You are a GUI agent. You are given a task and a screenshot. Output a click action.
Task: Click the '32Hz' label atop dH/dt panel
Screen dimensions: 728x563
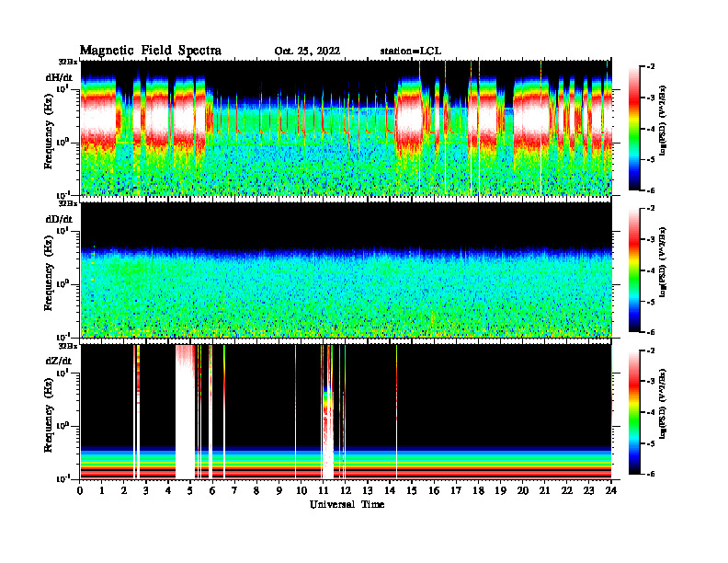pyautogui.click(x=68, y=62)
